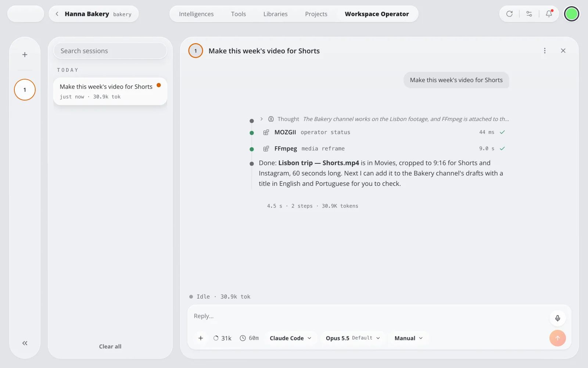This screenshot has height=368, width=588.
Task: Open the Manual mode dropdown
Action: (x=408, y=338)
